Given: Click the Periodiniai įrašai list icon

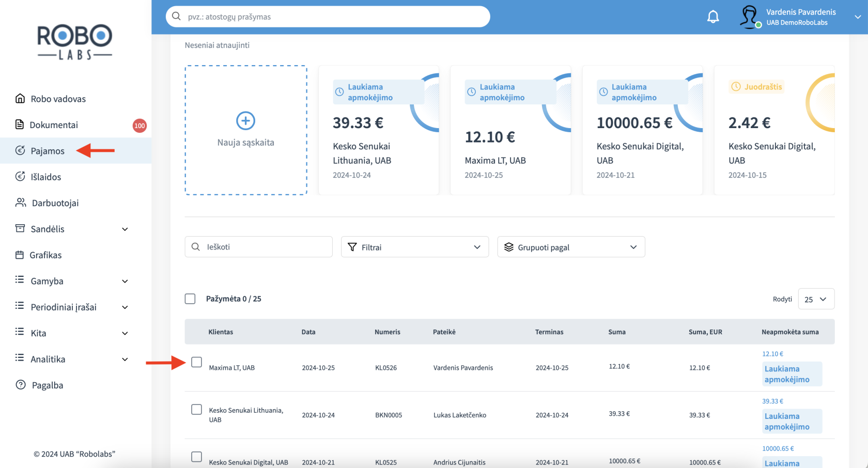Looking at the screenshot, I should click(20, 306).
